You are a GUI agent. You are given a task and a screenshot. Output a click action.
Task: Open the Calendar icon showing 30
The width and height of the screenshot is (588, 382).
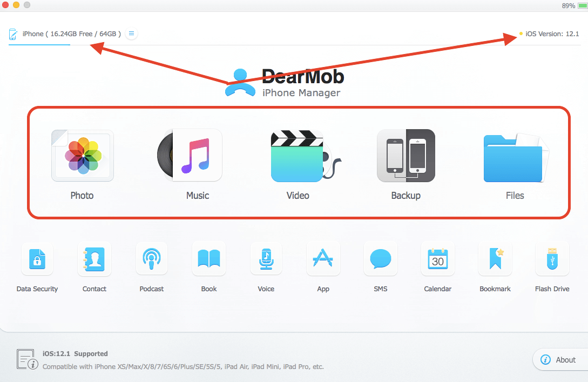coord(438,259)
